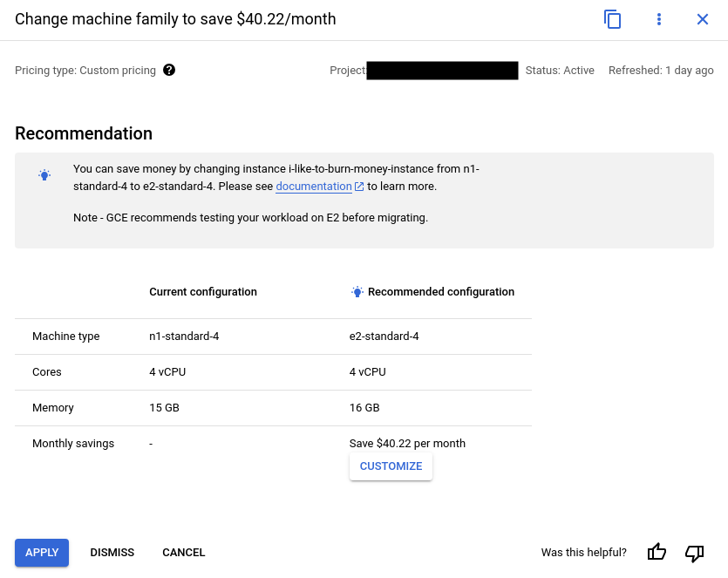Click the external-link icon on the documentation link

point(358,186)
